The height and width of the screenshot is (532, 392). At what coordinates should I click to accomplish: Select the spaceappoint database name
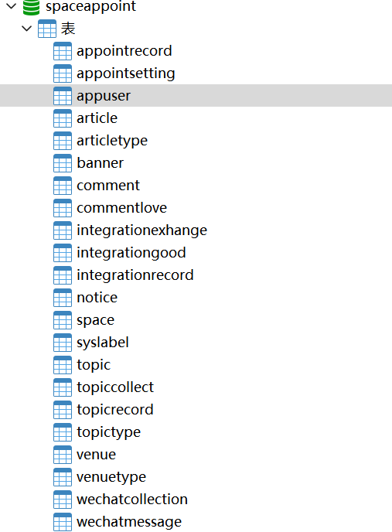(x=90, y=7)
